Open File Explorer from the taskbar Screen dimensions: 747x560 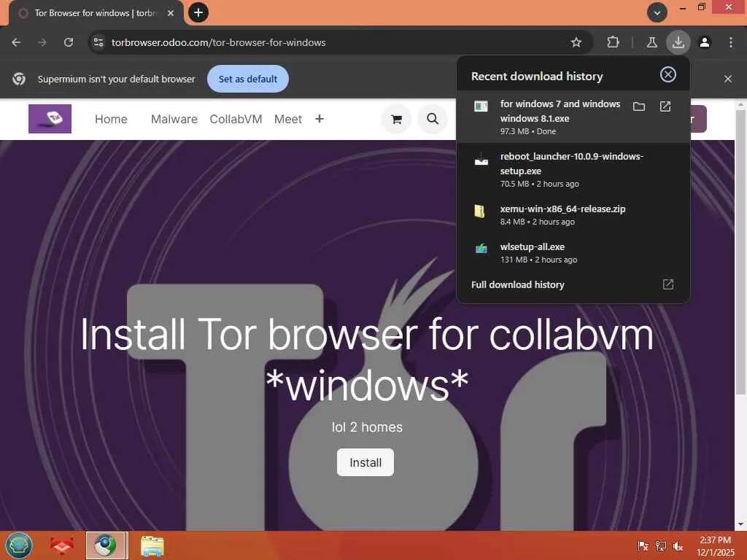click(152, 545)
